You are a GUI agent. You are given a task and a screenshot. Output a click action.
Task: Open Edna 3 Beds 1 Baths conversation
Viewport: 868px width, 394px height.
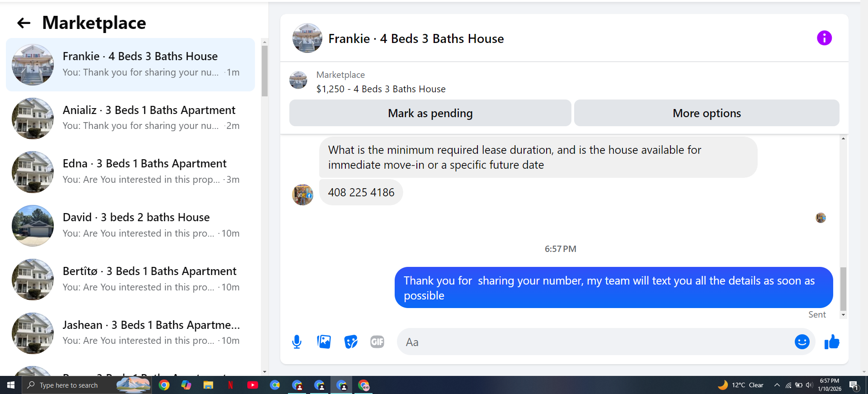coord(130,172)
